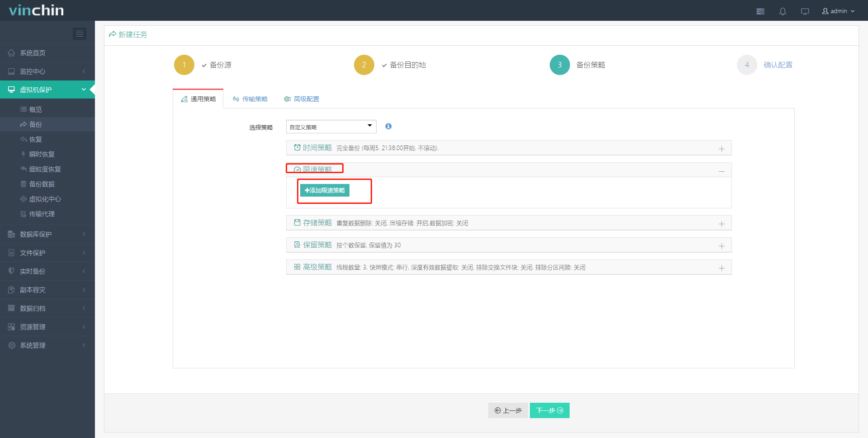Click 高级策略 section title
Image resolution: width=868 pixels, height=438 pixels.
coord(317,267)
